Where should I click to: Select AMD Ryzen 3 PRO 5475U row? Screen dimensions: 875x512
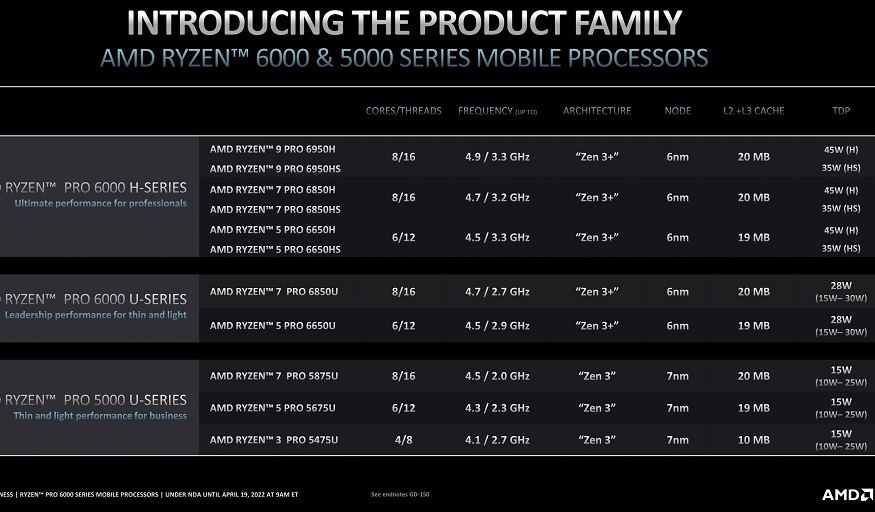537,439
